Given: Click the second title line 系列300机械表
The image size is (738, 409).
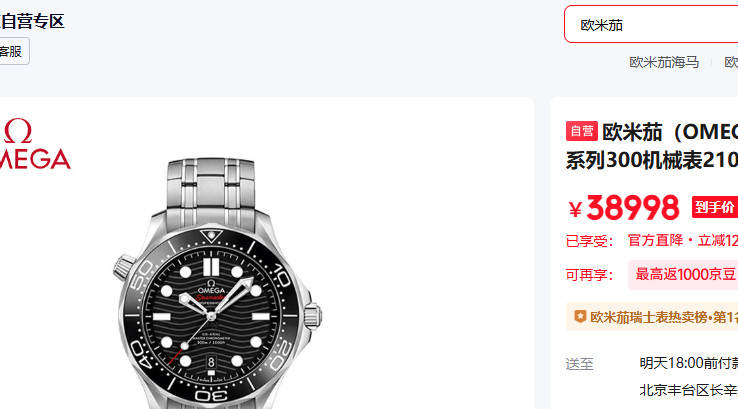Looking at the screenshot, I should [x=652, y=160].
